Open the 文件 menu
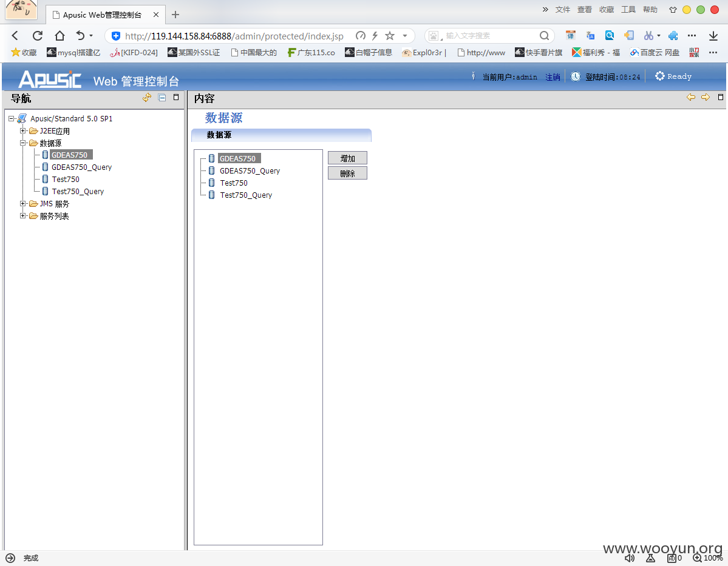728x566 pixels. [x=563, y=10]
